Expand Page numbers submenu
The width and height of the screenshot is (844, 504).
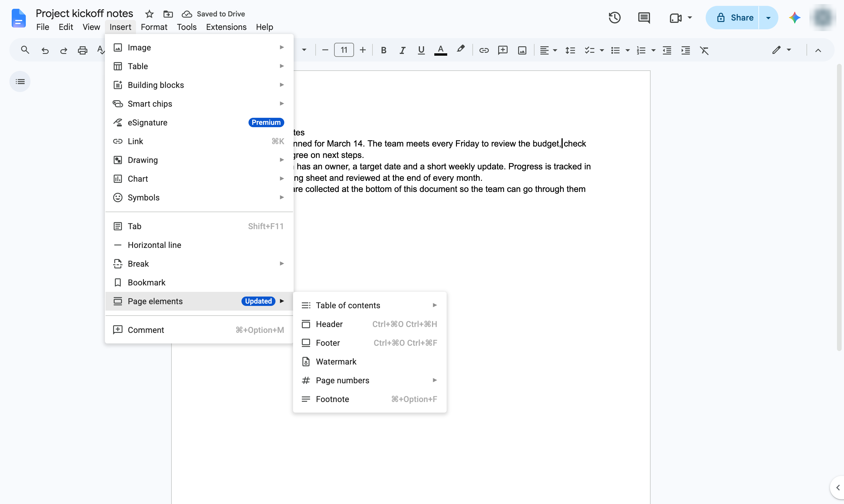click(370, 380)
